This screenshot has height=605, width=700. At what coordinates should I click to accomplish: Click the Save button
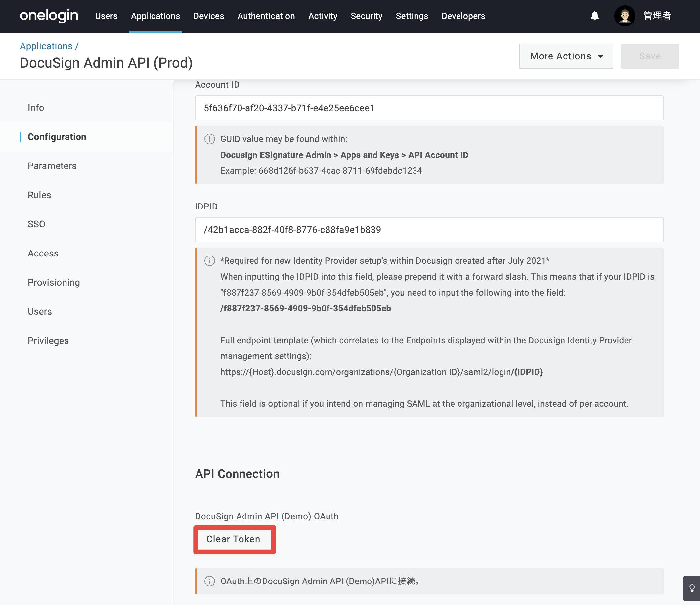pos(650,56)
